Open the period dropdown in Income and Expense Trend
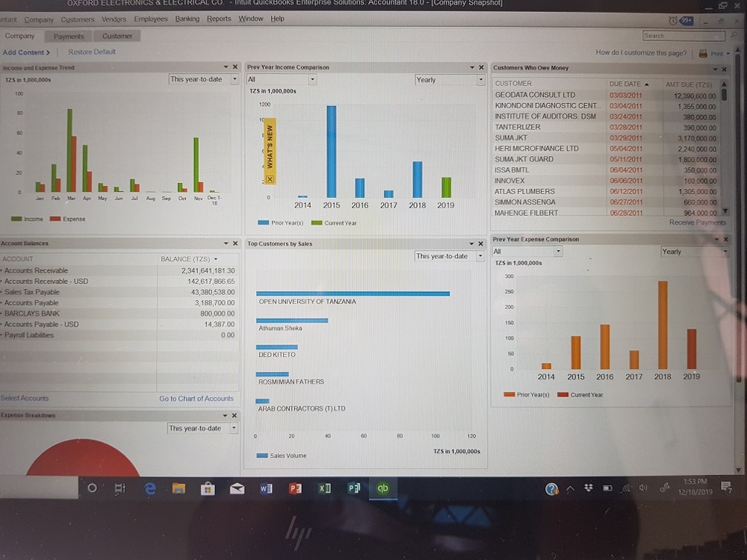 203,80
